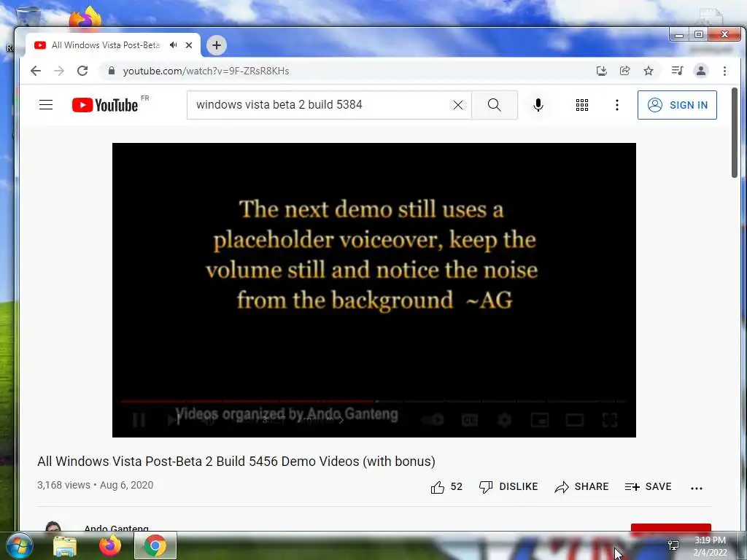Viewport: 747px width, 560px height.
Task: Toggle closed captions in the player
Action: (x=470, y=419)
